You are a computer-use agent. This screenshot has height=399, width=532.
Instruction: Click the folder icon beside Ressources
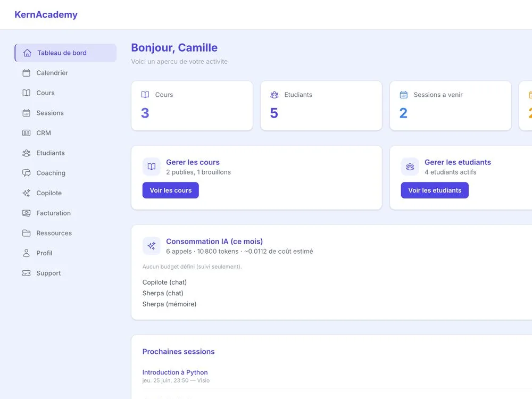pyautogui.click(x=27, y=233)
